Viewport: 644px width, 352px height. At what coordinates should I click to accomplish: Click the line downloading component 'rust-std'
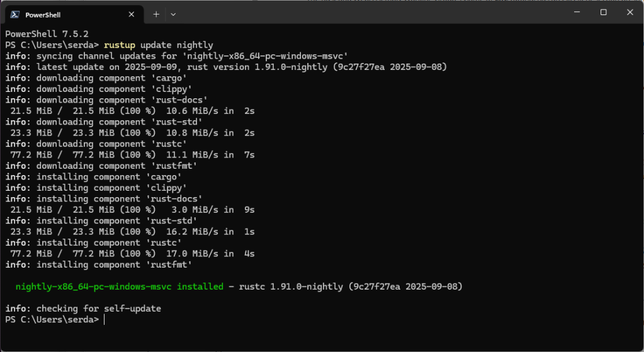click(104, 122)
